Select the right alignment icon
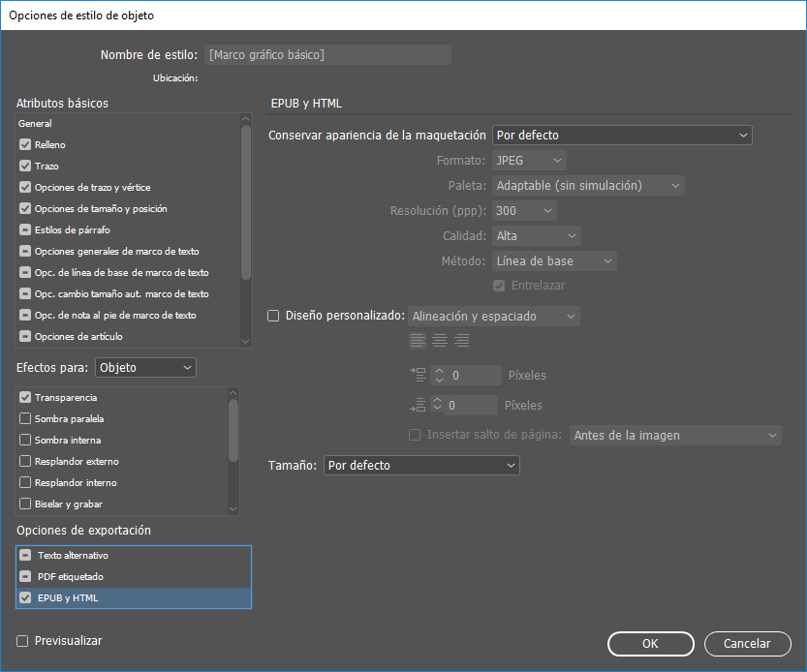Viewport: 807px width, 672px height. click(x=461, y=340)
